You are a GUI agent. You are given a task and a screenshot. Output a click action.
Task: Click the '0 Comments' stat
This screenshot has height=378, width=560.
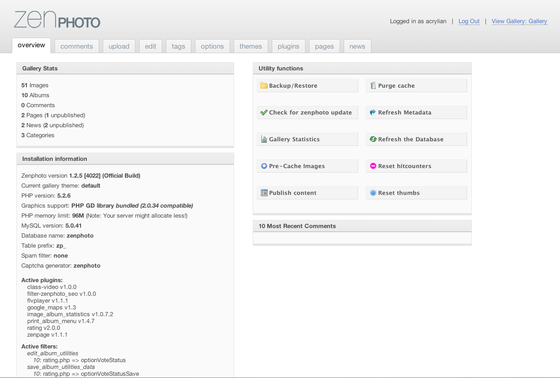pyautogui.click(x=38, y=105)
